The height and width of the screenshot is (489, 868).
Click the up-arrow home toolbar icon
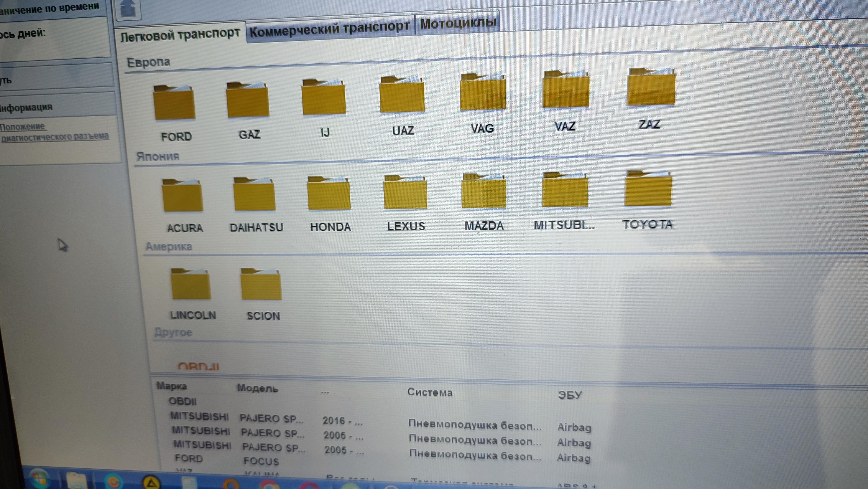(128, 9)
